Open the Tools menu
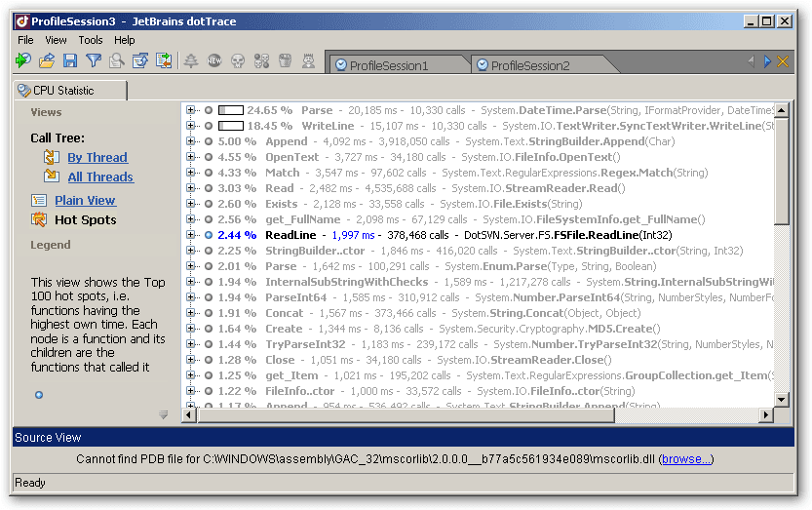The width and height of the screenshot is (812, 510). [90, 40]
